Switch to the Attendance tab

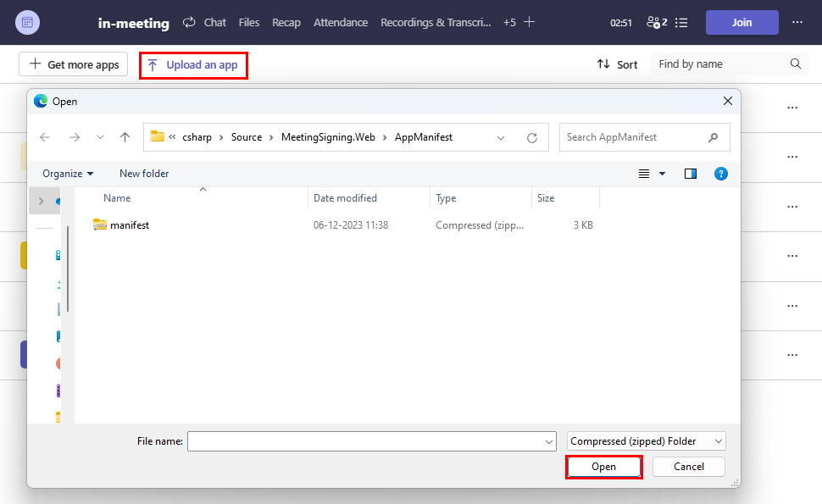pos(341,23)
